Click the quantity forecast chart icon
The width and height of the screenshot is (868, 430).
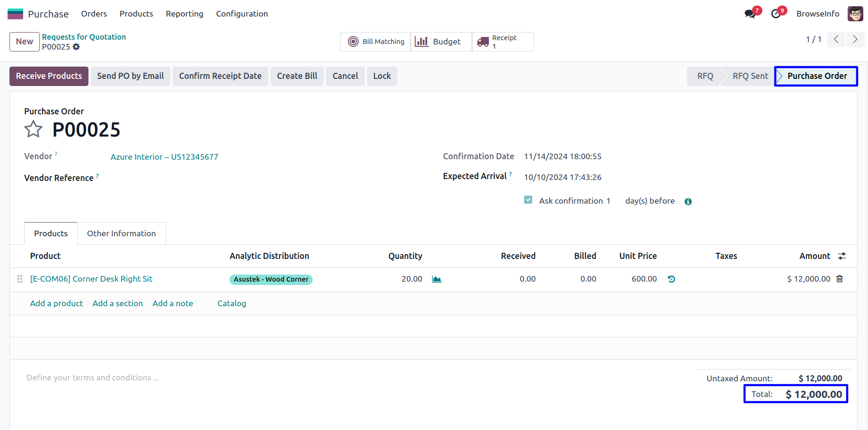pyautogui.click(x=437, y=279)
